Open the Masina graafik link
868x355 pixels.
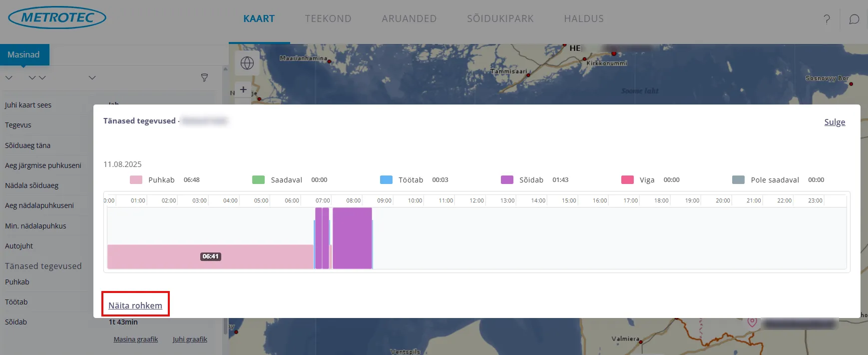(x=135, y=339)
